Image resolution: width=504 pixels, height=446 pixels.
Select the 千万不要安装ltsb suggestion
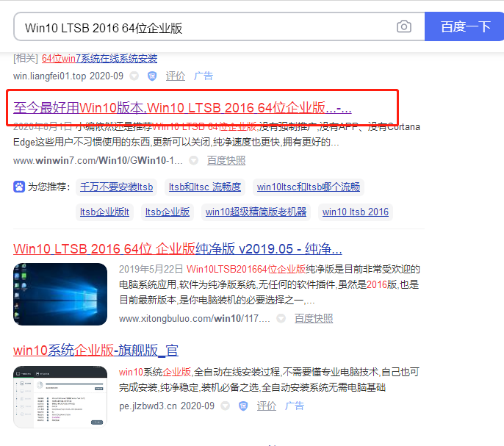[x=115, y=187]
